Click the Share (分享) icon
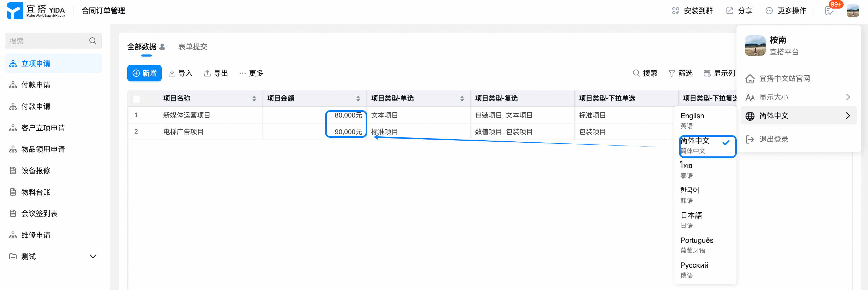Viewport: 868px width, 290px height. point(729,11)
